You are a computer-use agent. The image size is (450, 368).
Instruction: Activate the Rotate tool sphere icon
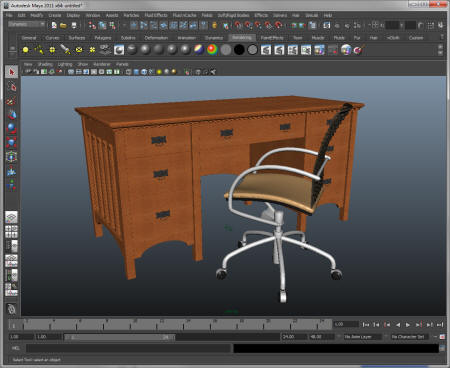click(12, 129)
